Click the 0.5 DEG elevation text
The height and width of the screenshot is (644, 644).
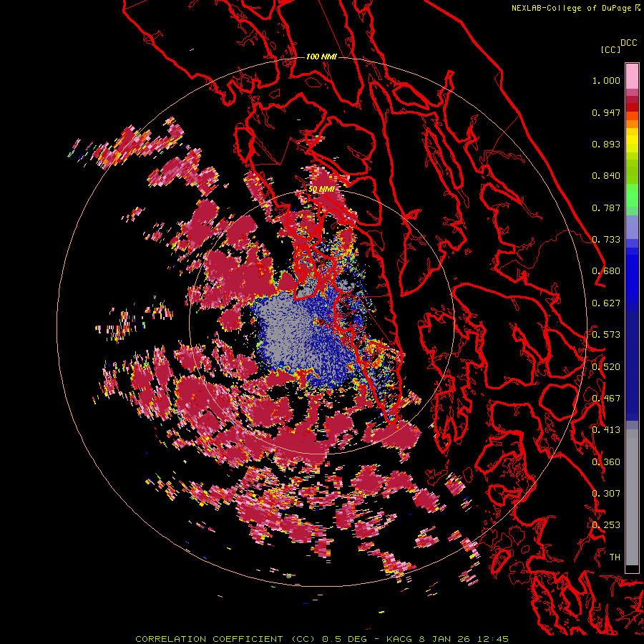[x=343, y=639]
